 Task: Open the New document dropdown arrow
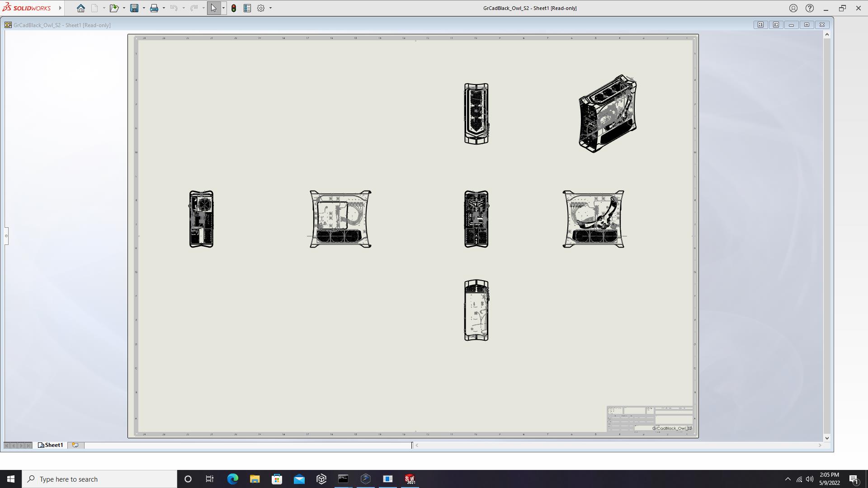(104, 8)
